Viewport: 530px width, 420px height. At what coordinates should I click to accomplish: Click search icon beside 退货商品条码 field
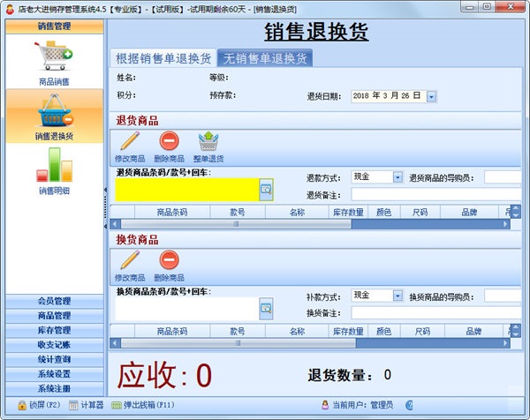(267, 190)
